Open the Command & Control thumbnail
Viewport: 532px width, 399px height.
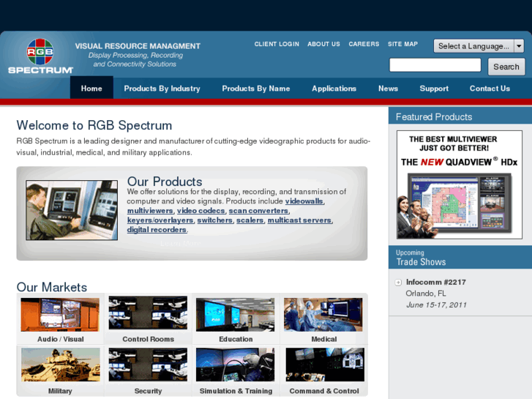[325, 365]
